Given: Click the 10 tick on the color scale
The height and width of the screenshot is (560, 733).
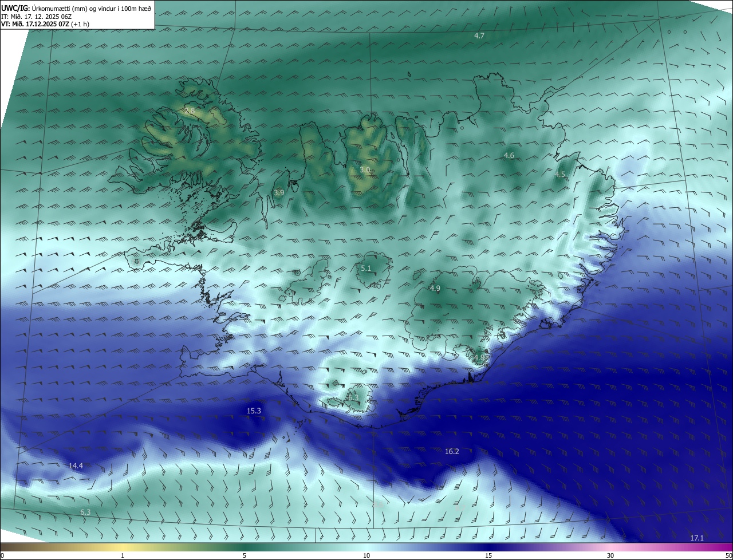Looking at the screenshot, I should tap(366, 555).
